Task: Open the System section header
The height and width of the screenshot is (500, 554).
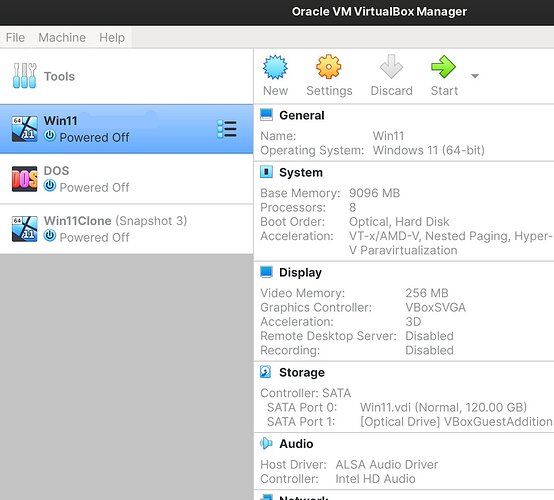Action: 301,172
